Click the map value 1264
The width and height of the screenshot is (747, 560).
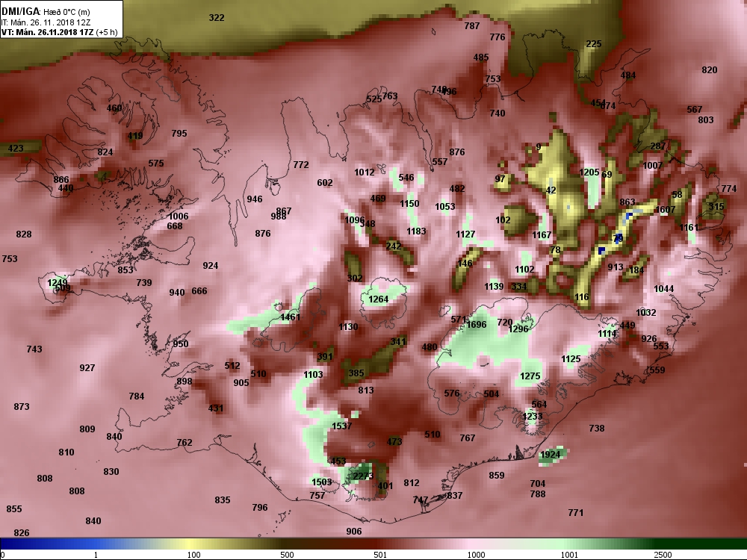[x=378, y=299]
